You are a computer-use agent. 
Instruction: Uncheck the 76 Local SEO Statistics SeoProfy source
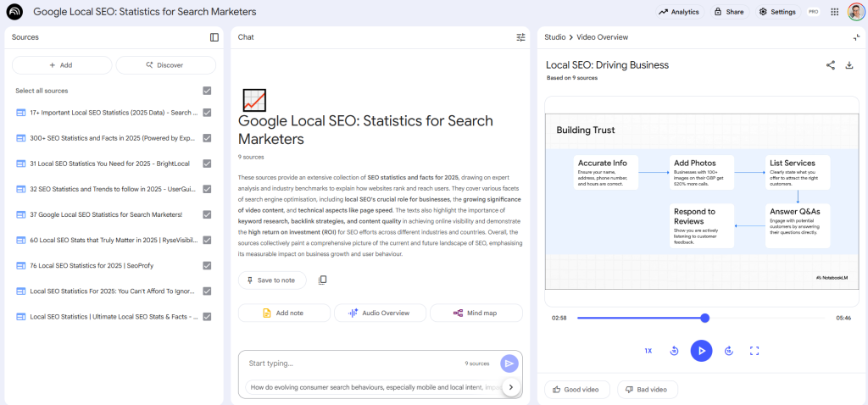[x=207, y=265]
